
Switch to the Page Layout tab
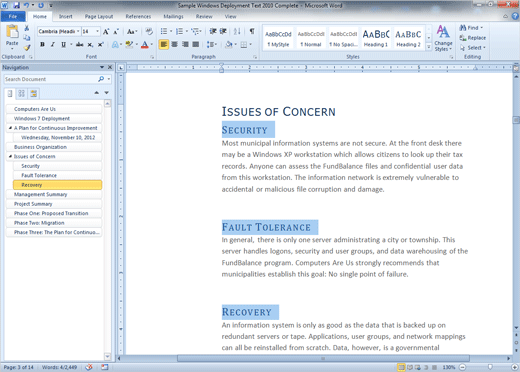pos(99,16)
